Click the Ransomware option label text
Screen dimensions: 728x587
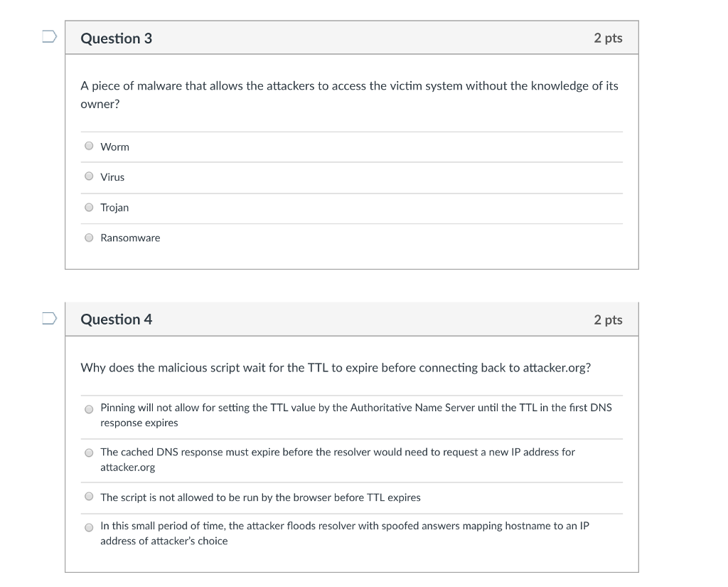[130, 238]
